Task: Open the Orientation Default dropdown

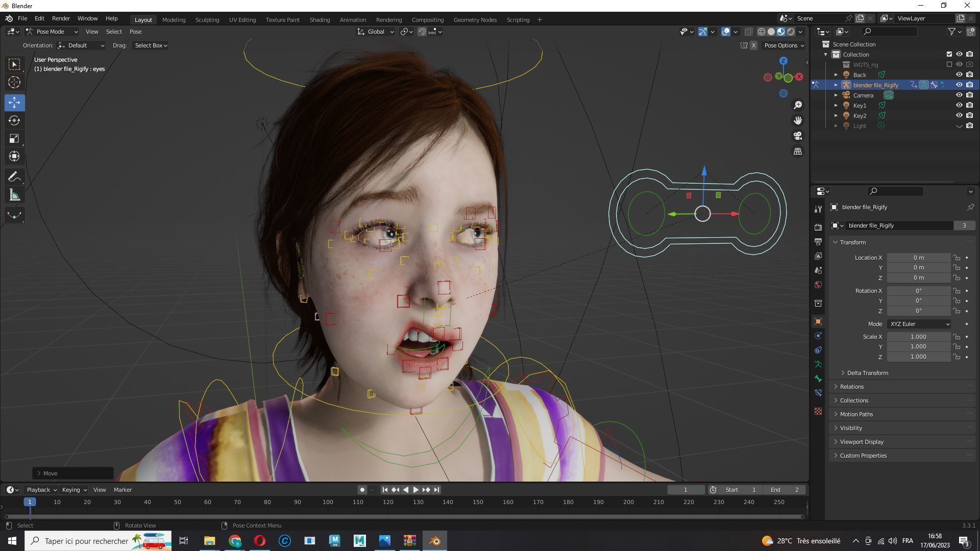Action: click(81, 45)
